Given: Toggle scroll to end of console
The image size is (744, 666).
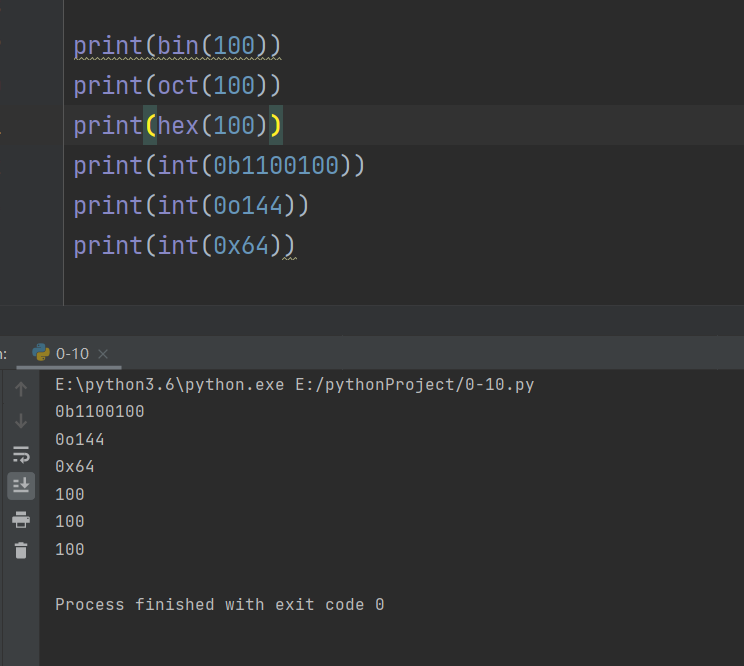Looking at the screenshot, I should pyautogui.click(x=21, y=486).
